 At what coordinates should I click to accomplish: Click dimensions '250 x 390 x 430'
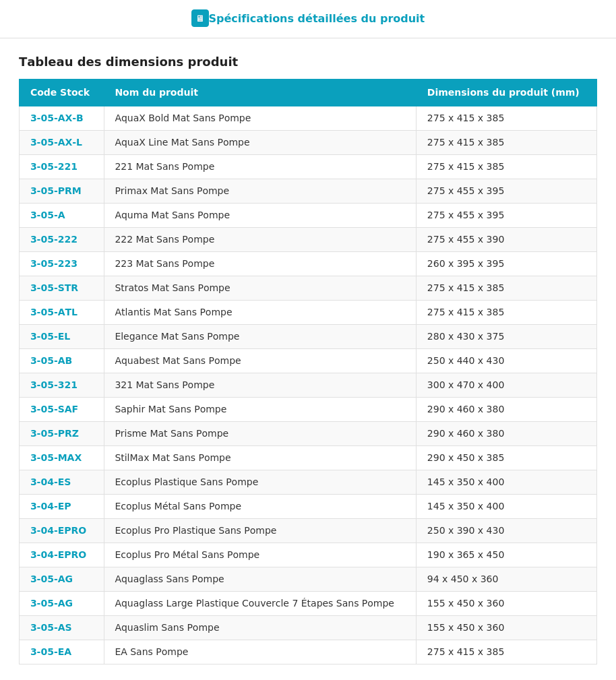click(x=466, y=531)
